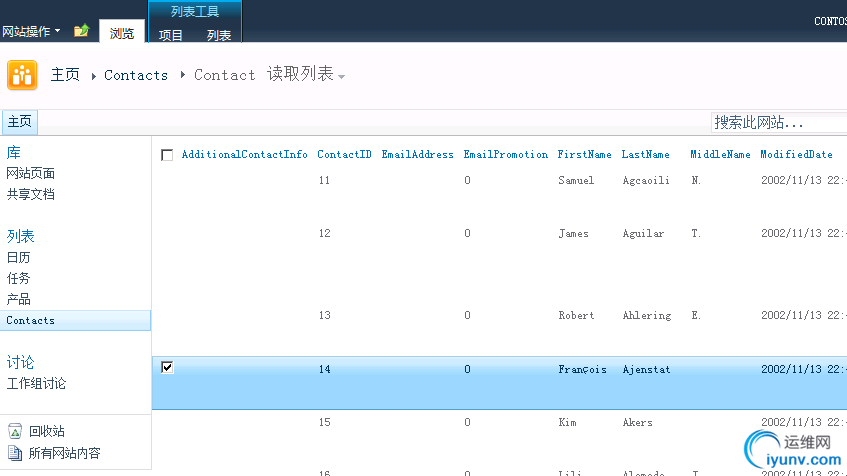Click last name Ahlering
Screen dimensions: 847x476
tap(647, 316)
